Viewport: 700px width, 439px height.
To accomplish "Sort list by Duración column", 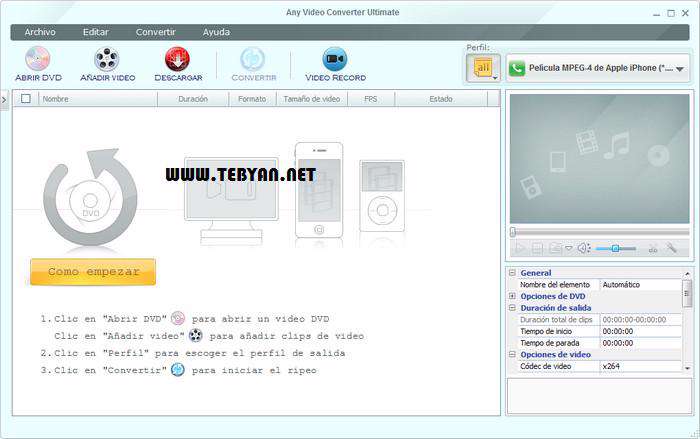I will point(193,99).
